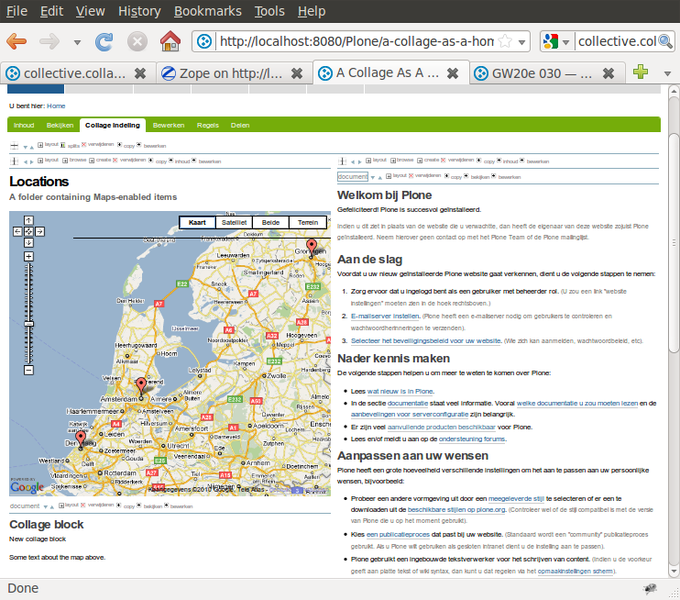Image resolution: width=680 pixels, height=600 pixels.
Task: Select the Inhoud tab in the green bar
Action: [24, 125]
